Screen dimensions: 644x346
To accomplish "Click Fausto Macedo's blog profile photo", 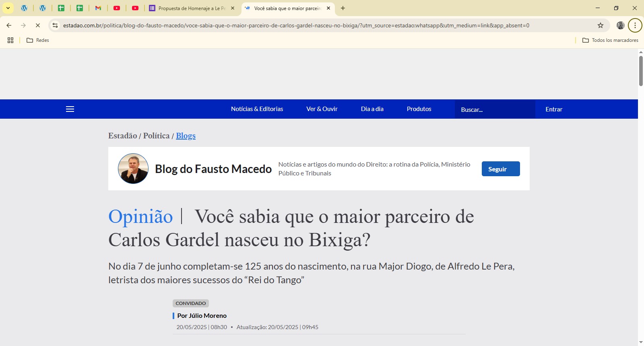I will [133, 169].
